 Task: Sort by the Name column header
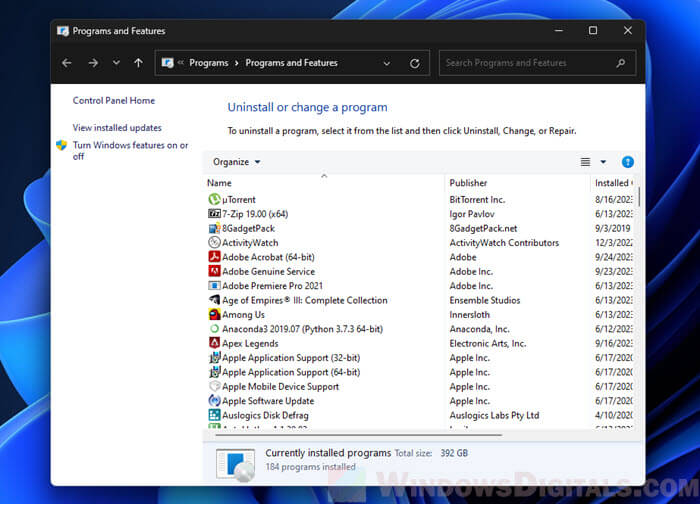pos(219,183)
